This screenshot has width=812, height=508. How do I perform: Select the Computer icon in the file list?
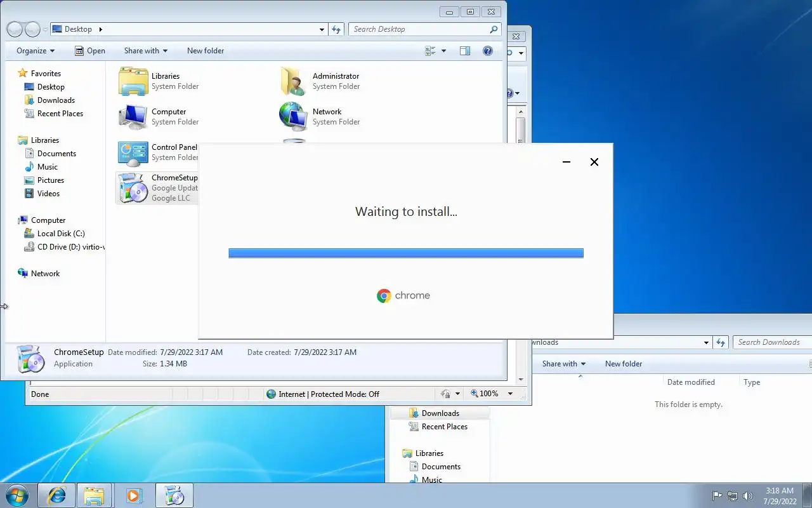click(x=133, y=117)
